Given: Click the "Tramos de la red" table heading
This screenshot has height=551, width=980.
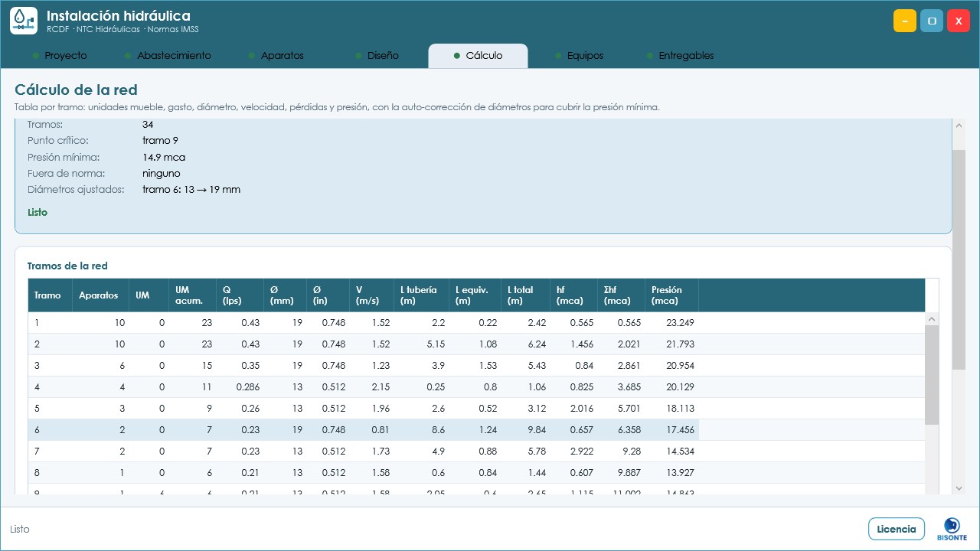Looking at the screenshot, I should pos(67,266).
